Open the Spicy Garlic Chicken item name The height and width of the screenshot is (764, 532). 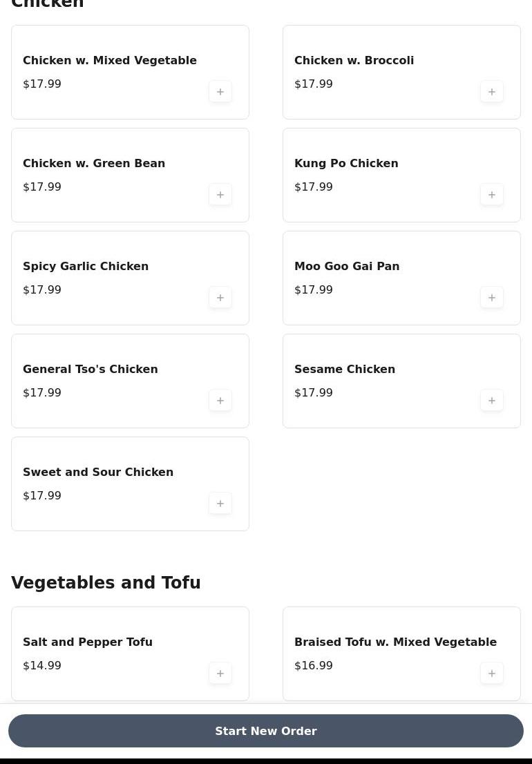(x=86, y=267)
